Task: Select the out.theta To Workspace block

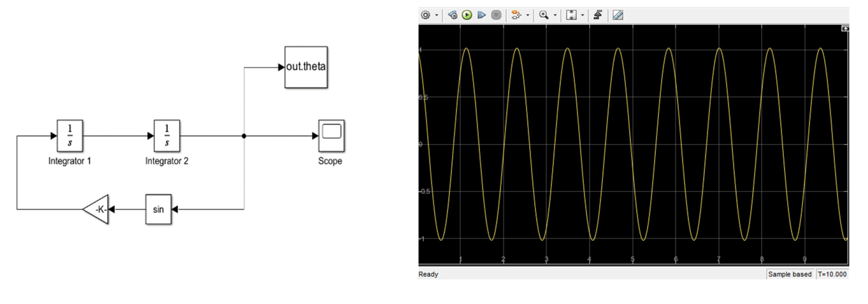Action: (306, 67)
